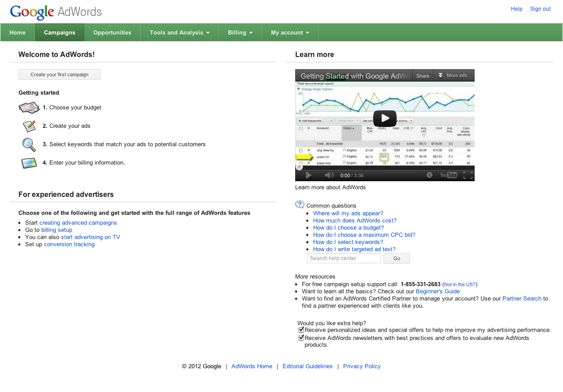The width and height of the screenshot is (563, 392).
Task: Toggle AdWords newsletters checkbox
Action: click(301, 338)
